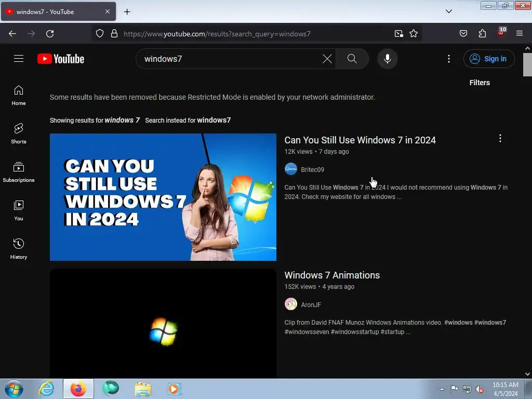Click the green globe taskbar icon
Viewport: 532px width, 399px height.
click(x=111, y=389)
